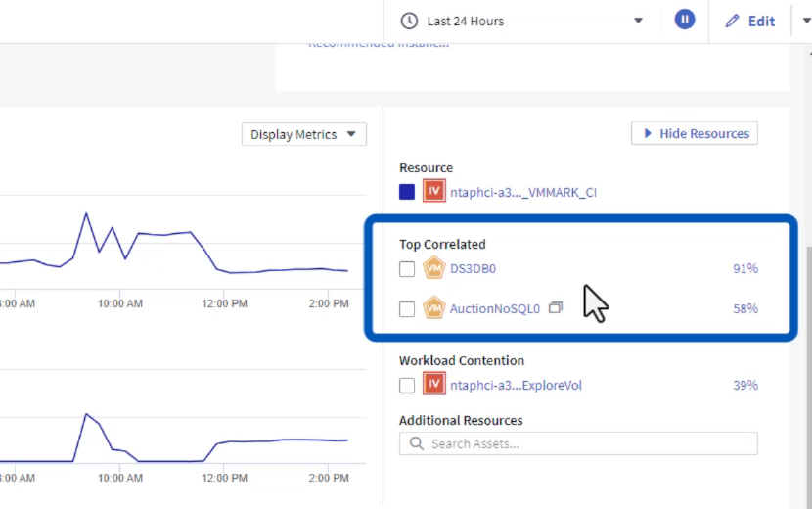Tick the ExploreVol workload contention checkbox

(407, 386)
